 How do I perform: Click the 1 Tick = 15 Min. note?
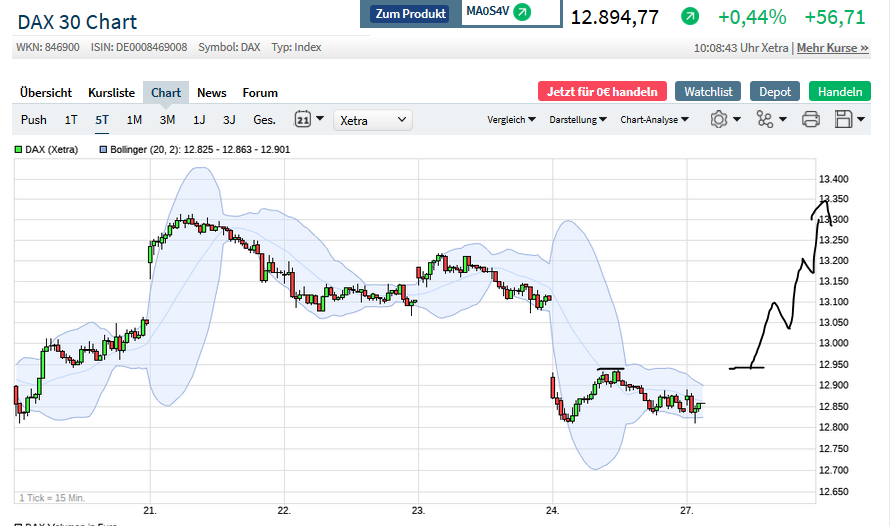point(52,498)
